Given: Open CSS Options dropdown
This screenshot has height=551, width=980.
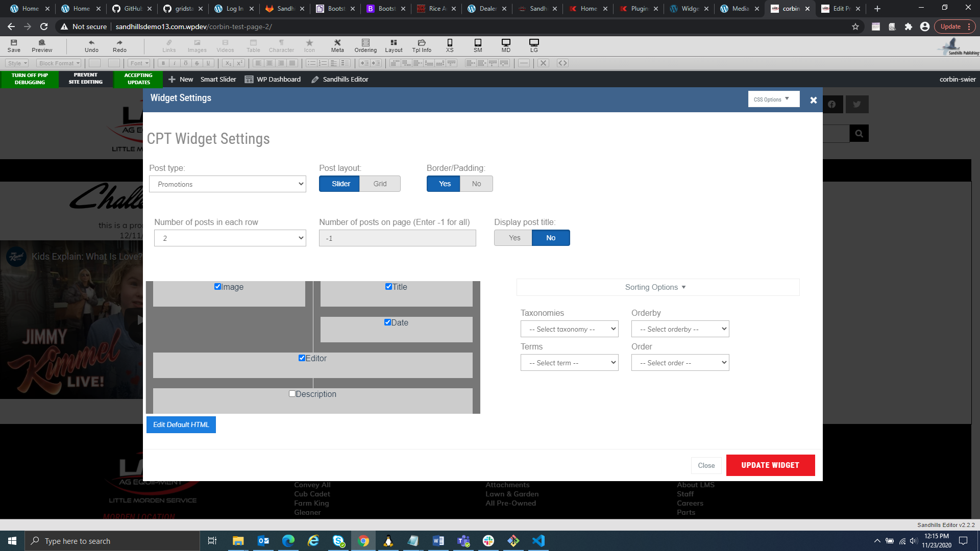Looking at the screenshot, I should coord(774,99).
